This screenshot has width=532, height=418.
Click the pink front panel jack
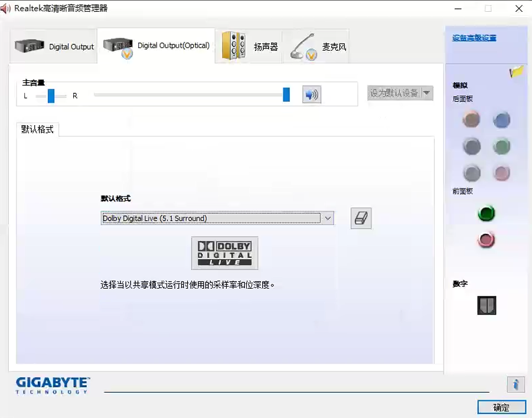click(486, 240)
